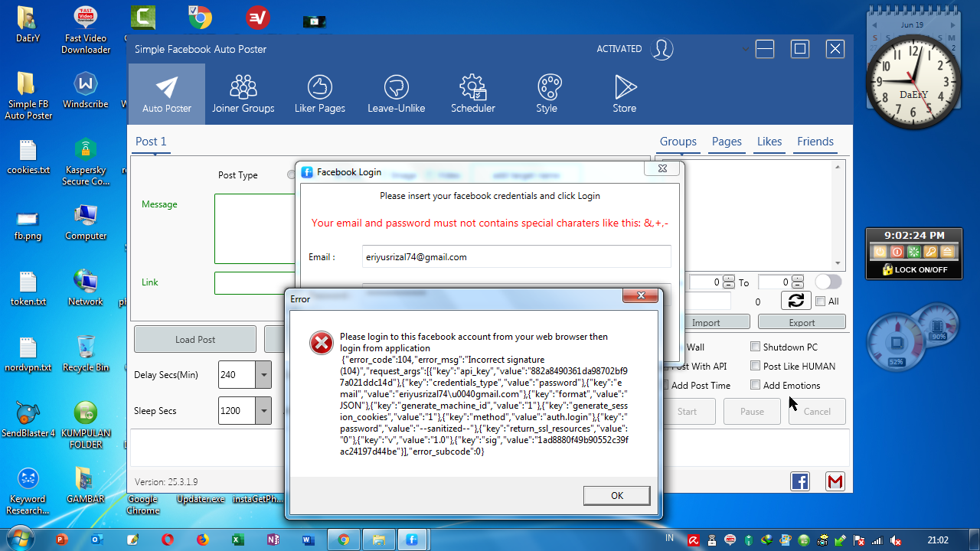Select the Fast Video Downloader desktop icon
The width and height of the screenshot is (980, 551).
tap(86, 29)
